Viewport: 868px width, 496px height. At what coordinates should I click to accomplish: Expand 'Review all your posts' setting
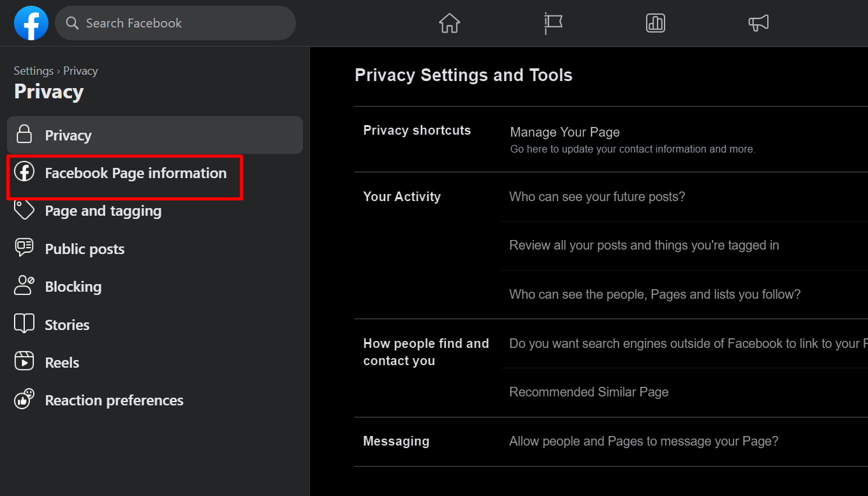(644, 245)
